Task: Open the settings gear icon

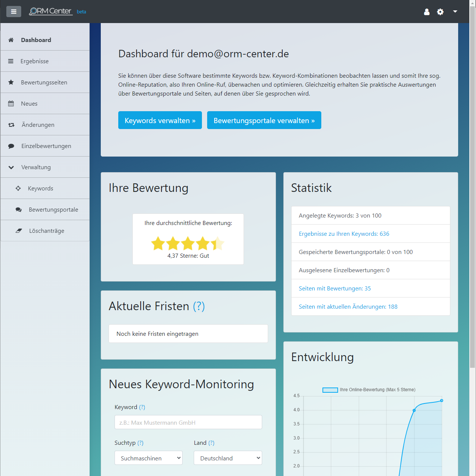Action: (x=440, y=12)
